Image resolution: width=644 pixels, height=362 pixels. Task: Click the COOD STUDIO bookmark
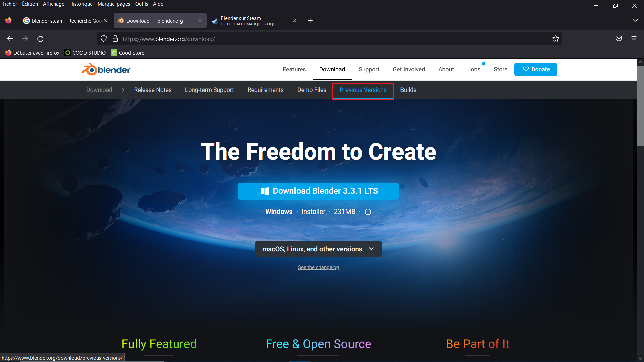pos(85,53)
